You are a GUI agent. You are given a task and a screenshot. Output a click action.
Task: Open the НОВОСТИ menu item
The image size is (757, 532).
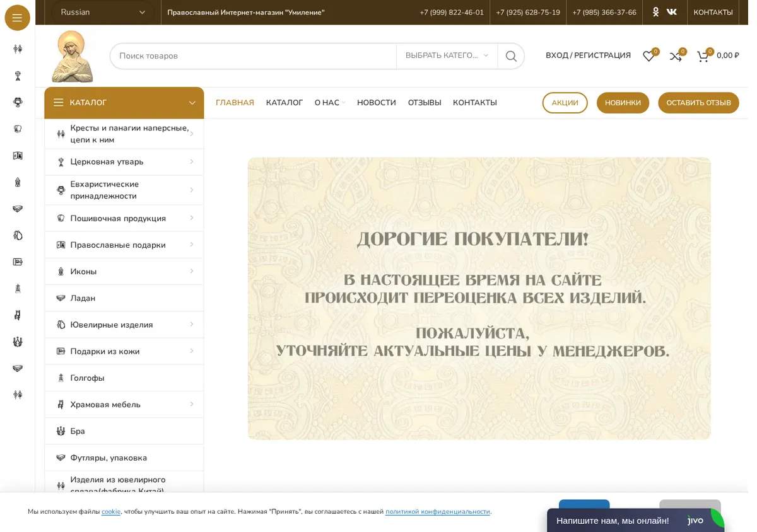click(x=377, y=103)
